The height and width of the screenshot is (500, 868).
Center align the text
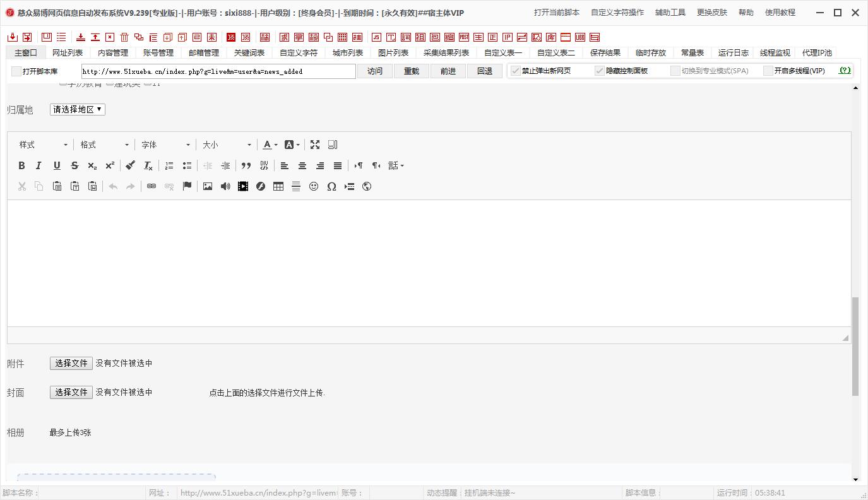[x=302, y=165]
